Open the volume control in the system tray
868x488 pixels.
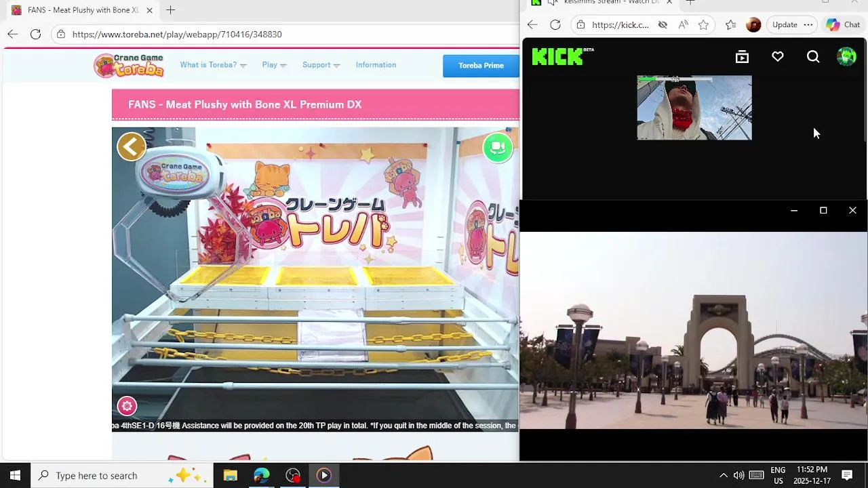click(739, 475)
